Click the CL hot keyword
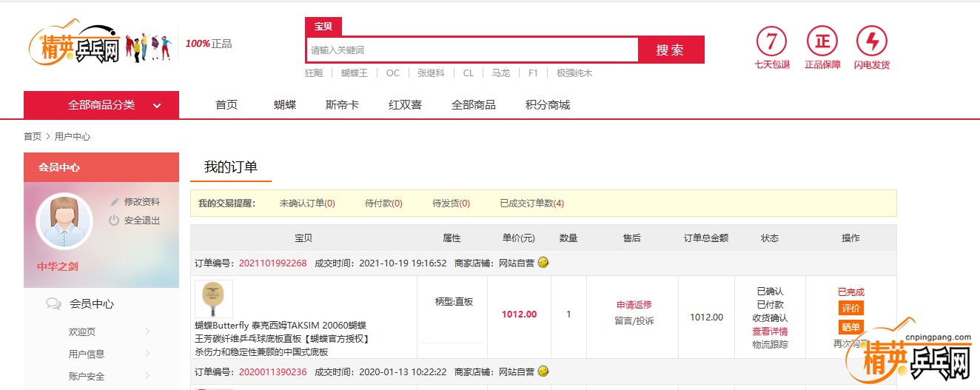Screen dimensions: 980x390 pyautogui.click(x=468, y=73)
